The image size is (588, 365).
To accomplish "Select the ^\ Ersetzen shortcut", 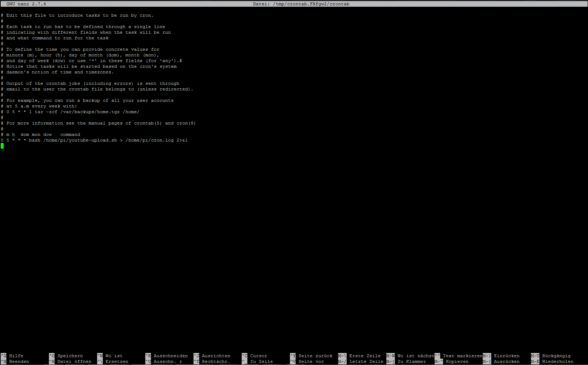I will pyautogui.click(x=113, y=361).
